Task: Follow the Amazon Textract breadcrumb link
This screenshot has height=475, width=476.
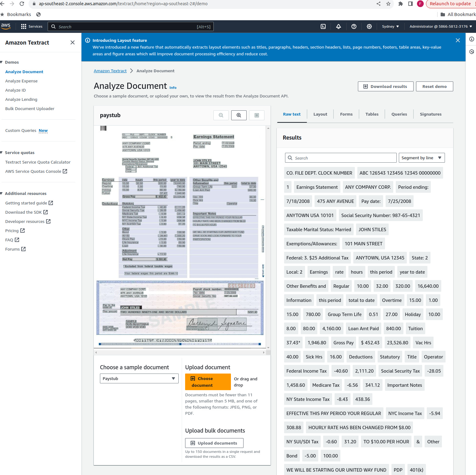Action: coord(110,71)
